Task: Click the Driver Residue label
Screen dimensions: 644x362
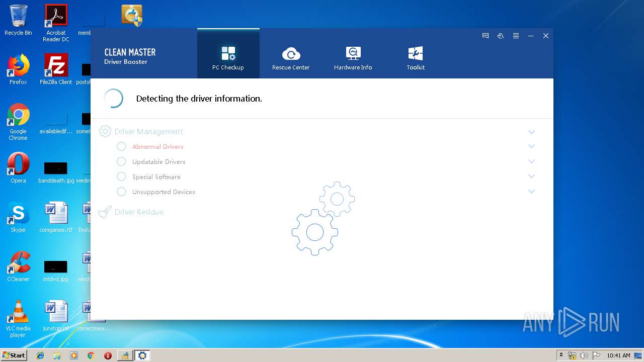Action: pos(139,212)
